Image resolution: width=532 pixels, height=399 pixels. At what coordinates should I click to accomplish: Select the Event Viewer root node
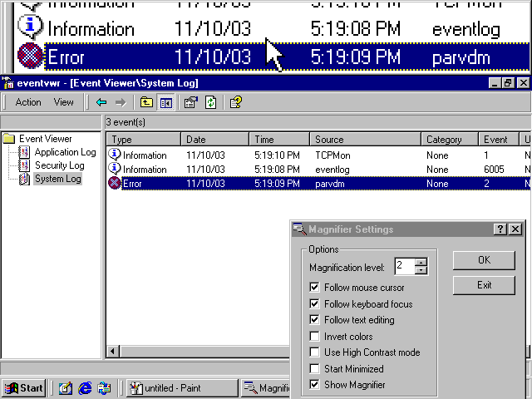[x=45, y=139]
